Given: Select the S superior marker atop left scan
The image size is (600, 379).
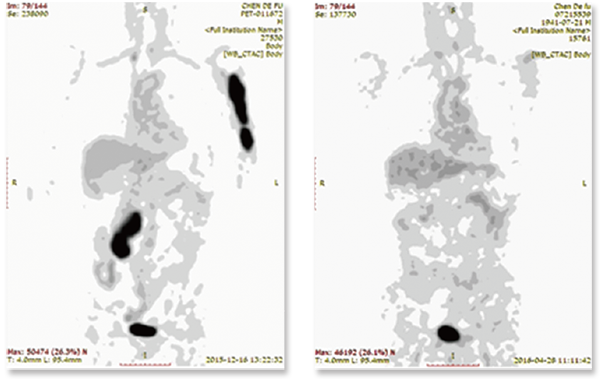Looking at the screenshot, I should click(x=145, y=10).
